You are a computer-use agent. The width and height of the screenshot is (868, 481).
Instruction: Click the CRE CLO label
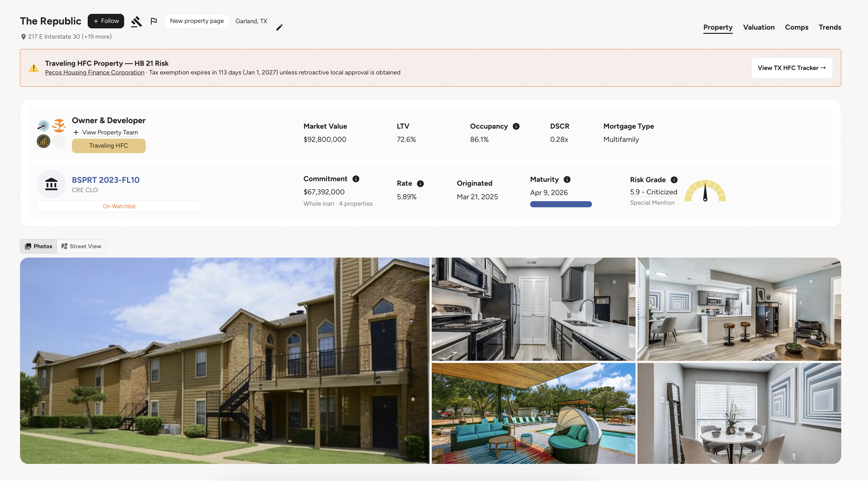tap(84, 190)
